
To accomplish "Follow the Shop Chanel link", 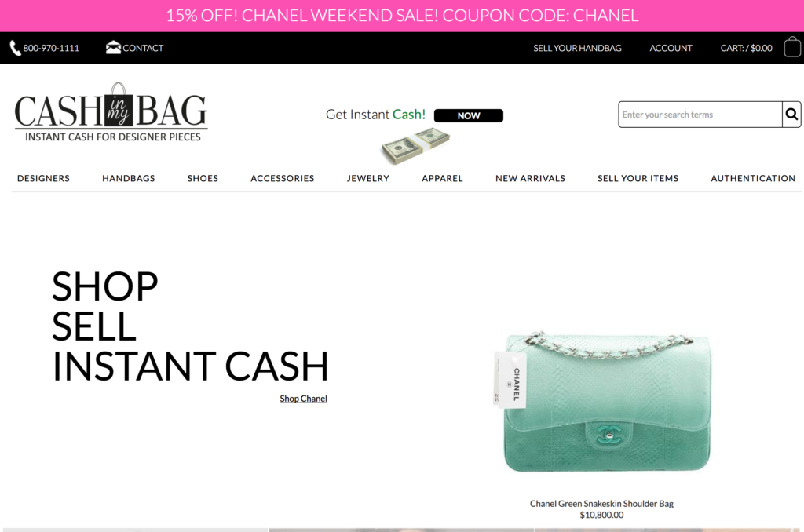I will click(304, 399).
